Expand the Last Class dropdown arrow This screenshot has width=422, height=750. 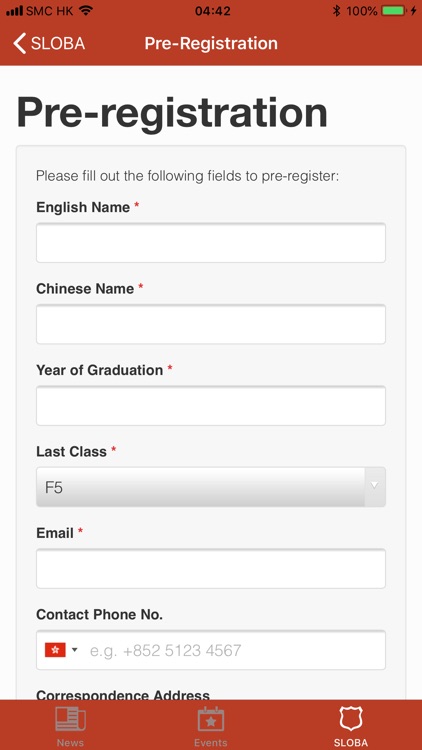pos(375,486)
